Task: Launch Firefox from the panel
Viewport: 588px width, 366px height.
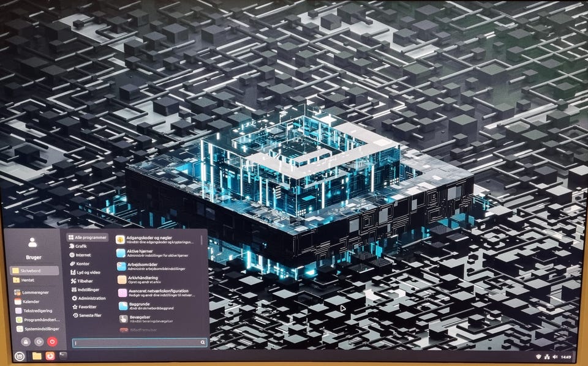Action: pos(50,356)
